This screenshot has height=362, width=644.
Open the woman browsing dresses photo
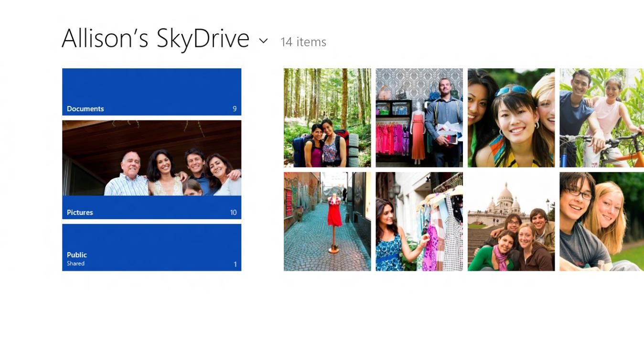pos(419,222)
